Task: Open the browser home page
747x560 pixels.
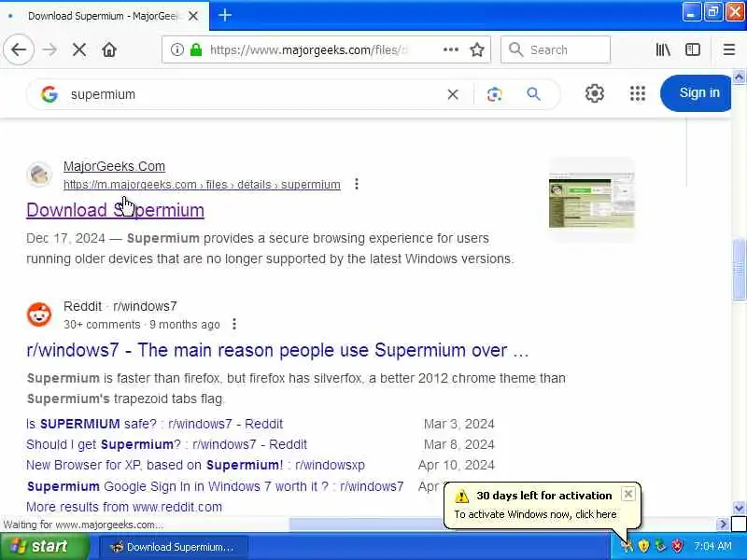Action: coord(109,49)
